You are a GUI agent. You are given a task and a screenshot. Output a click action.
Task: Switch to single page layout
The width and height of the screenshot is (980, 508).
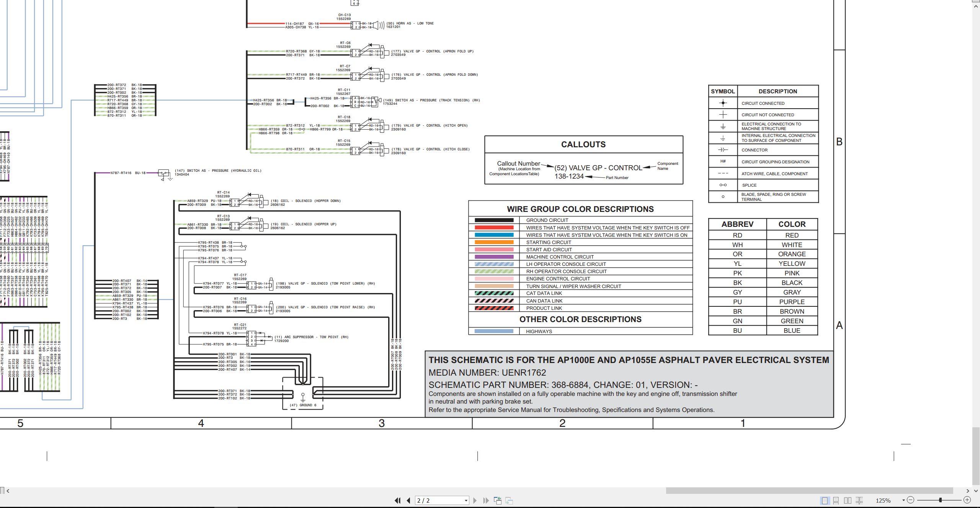click(825, 500)
